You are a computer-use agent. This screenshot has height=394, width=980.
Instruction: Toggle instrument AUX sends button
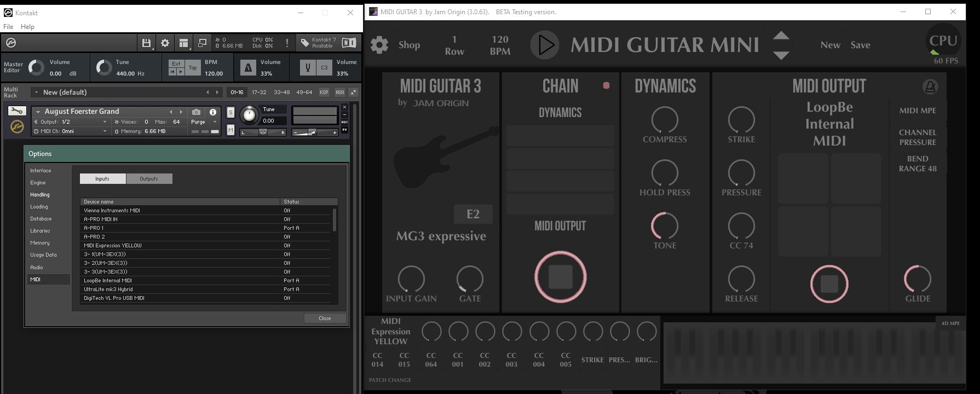pyautogui.click(x=344, y=122)
